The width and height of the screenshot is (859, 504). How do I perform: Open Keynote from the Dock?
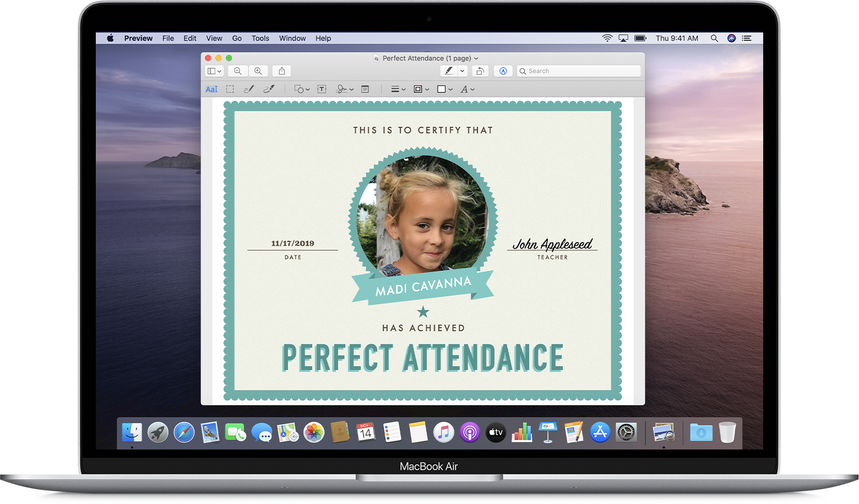point(548,432)
